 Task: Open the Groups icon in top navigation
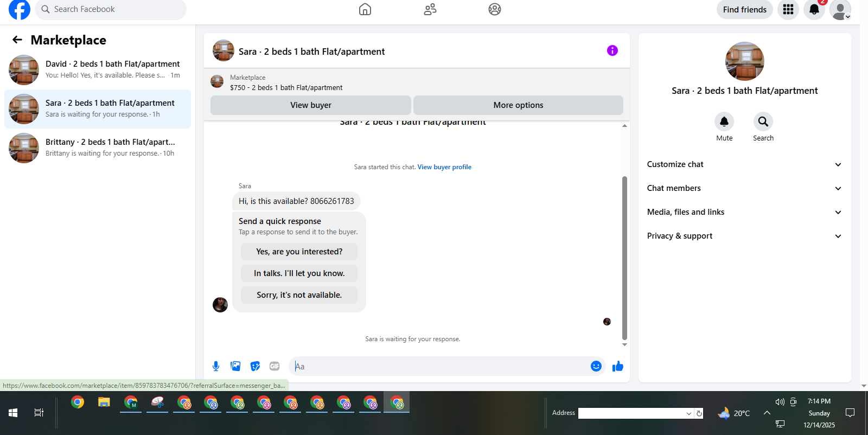pyautogui.click(x=495, y=9)
